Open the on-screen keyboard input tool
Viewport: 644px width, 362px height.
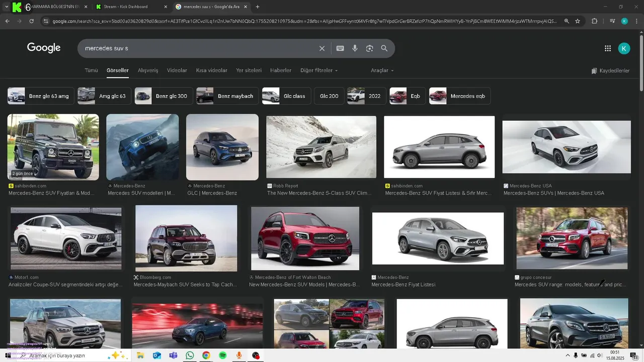[340, 48]
